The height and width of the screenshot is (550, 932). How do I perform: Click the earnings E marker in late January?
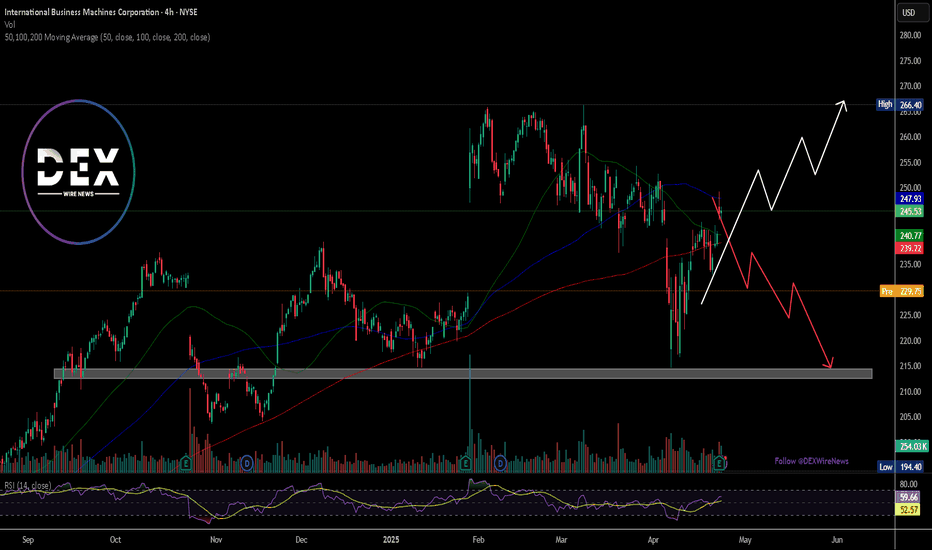click(465, 463)
